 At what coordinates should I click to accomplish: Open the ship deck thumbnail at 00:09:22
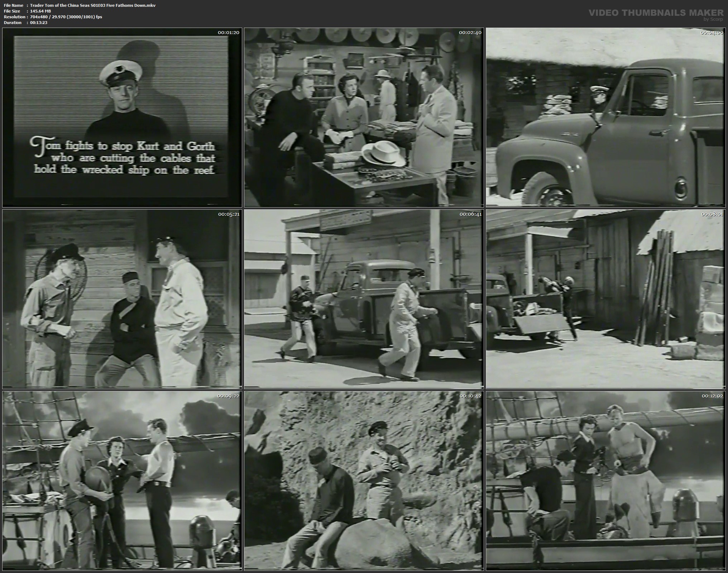(x=122, y=481)
